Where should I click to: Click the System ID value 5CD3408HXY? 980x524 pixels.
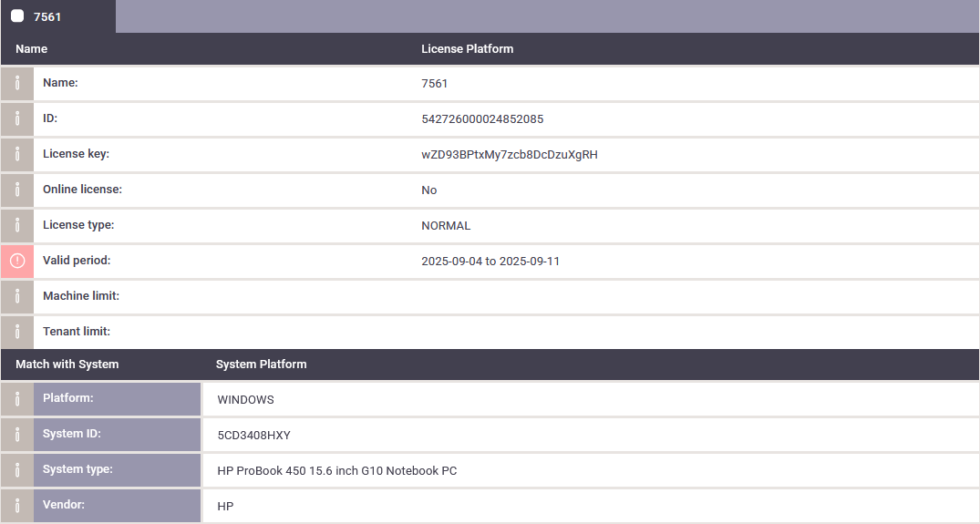[253, 436]
